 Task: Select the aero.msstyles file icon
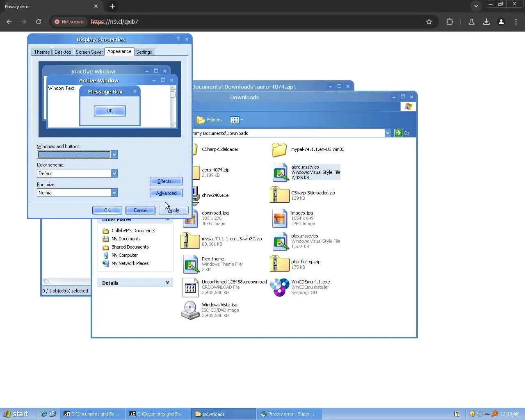pyautogui.click(x=280, y=172)
